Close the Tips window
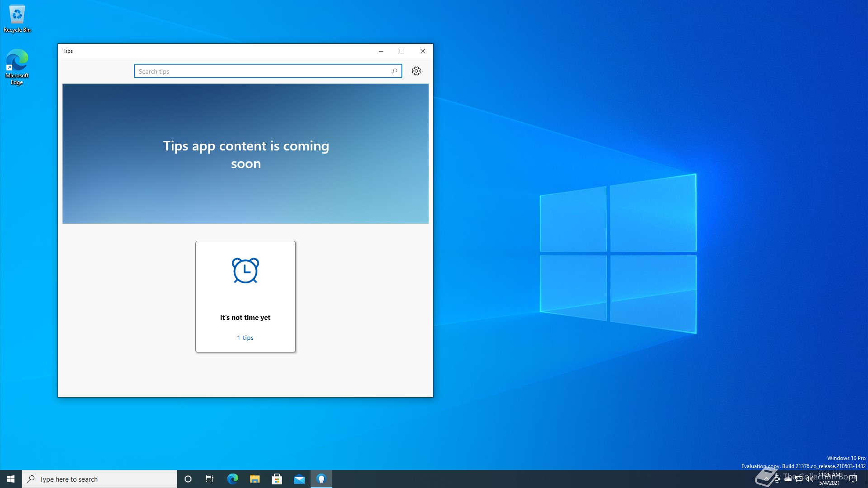 pyautogui.click(x=423, y=51)
